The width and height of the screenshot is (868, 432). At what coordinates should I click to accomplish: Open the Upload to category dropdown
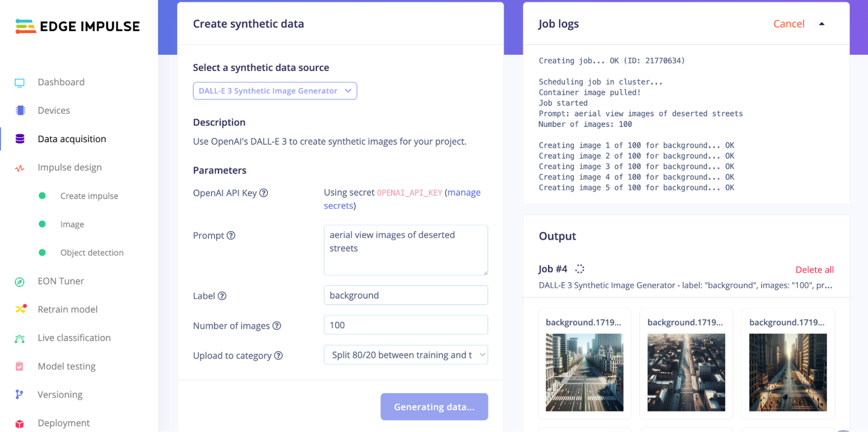405,354
